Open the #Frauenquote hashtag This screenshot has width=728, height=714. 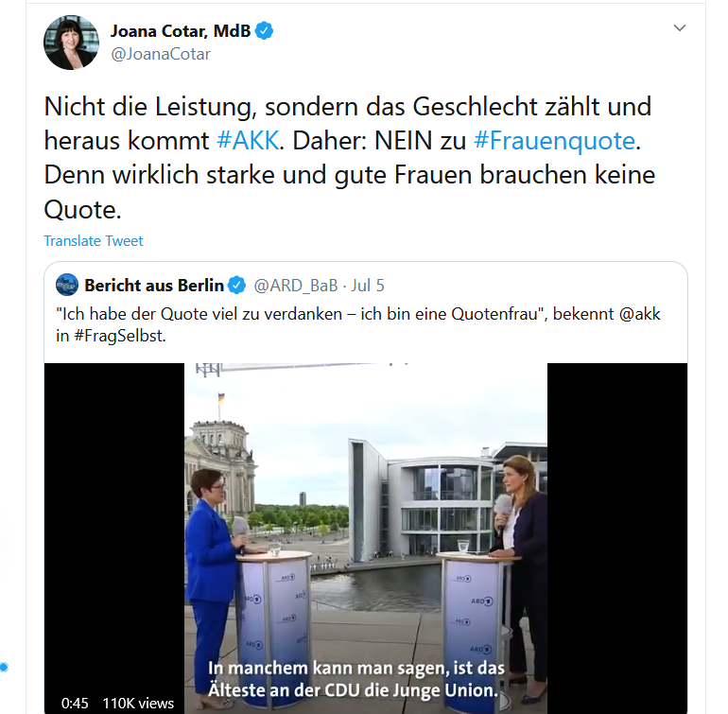click(554, 140)
